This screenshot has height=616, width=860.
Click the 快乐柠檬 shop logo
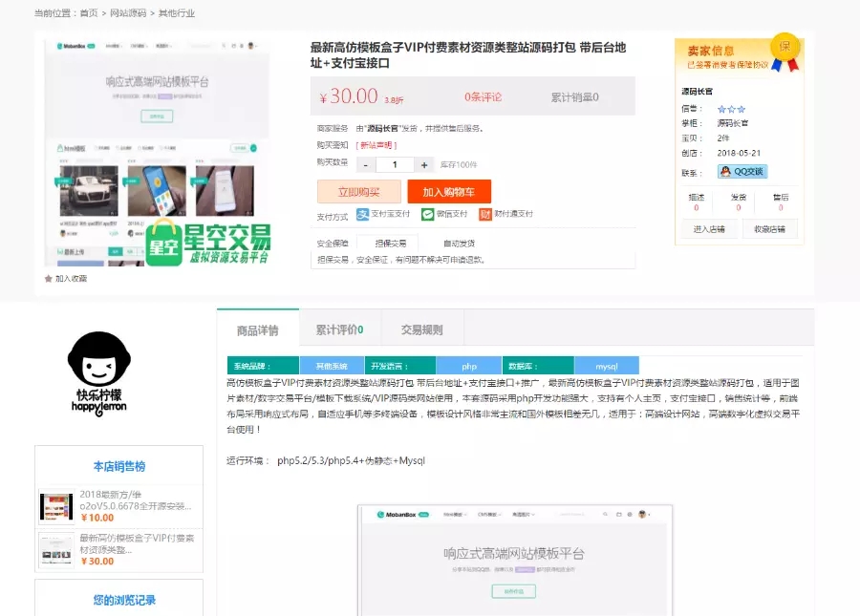(99, 372)
